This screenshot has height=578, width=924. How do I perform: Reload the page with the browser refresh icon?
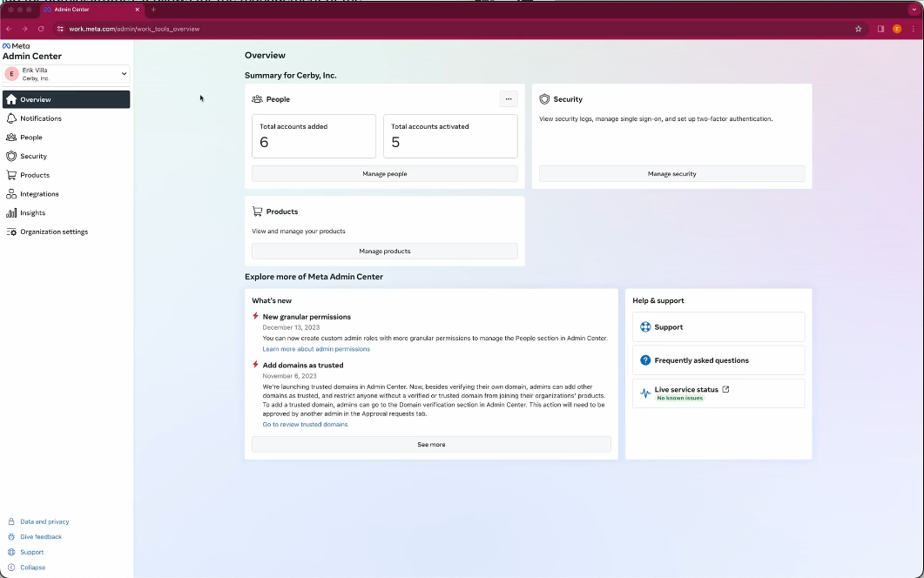point(41,29)
